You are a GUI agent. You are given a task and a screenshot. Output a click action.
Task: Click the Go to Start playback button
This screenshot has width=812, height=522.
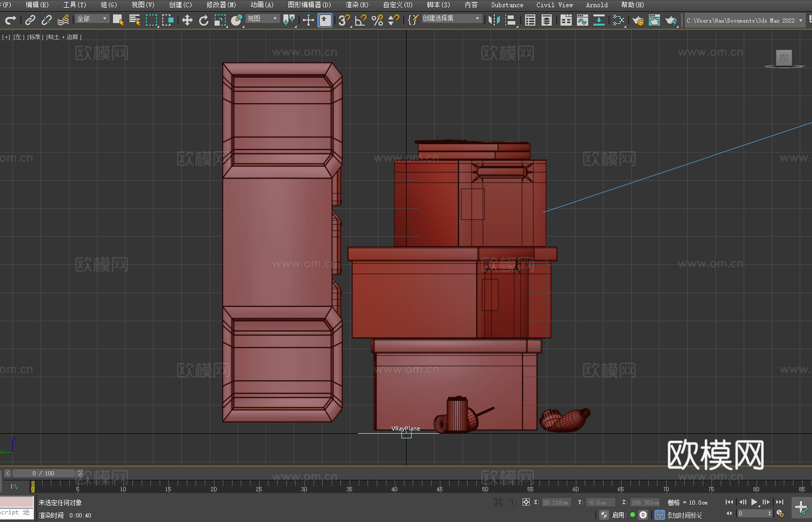(x=729, y=502)
